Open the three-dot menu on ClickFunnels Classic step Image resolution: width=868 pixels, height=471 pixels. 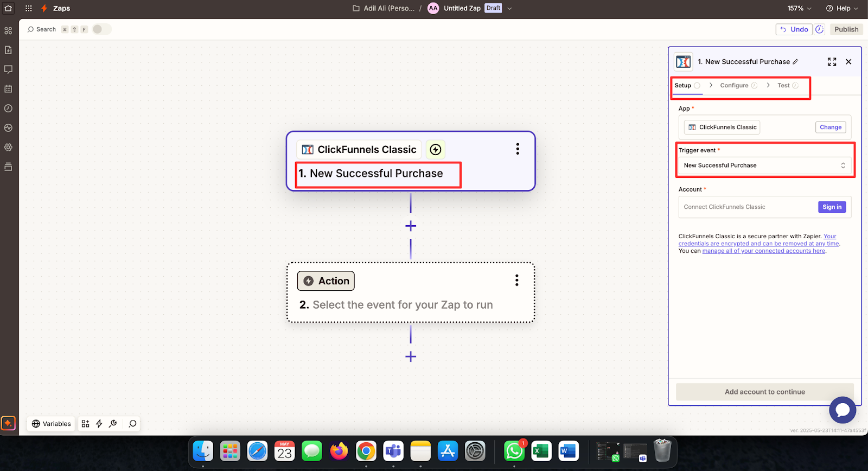pyautogui.click(x=518, y=149)
